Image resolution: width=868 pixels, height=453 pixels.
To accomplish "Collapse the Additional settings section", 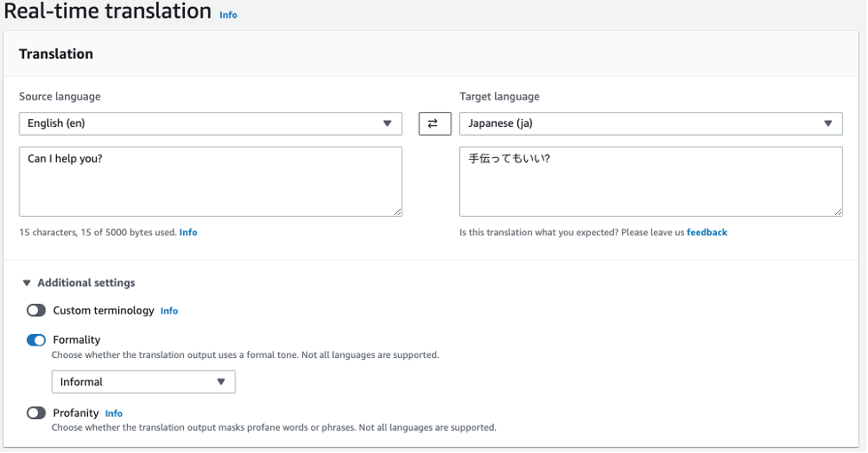I will [x=86, y=282].
